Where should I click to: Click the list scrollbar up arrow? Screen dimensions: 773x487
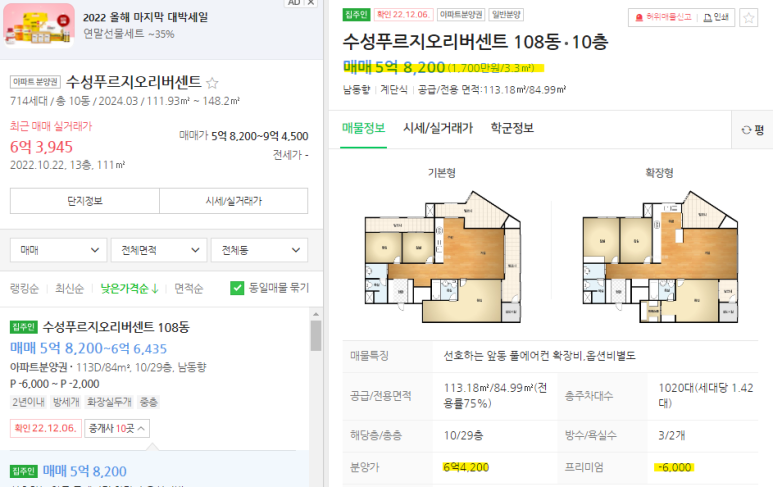[316, 314]
